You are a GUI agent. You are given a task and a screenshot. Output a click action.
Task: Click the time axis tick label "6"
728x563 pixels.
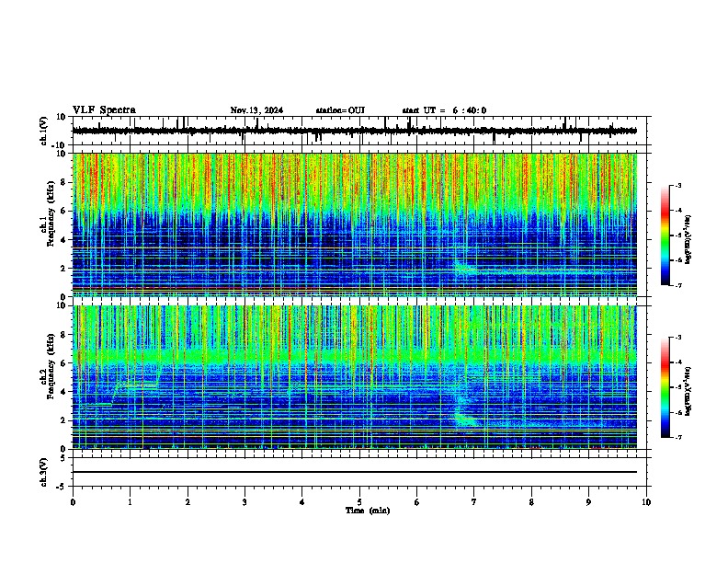click(417, 502)
